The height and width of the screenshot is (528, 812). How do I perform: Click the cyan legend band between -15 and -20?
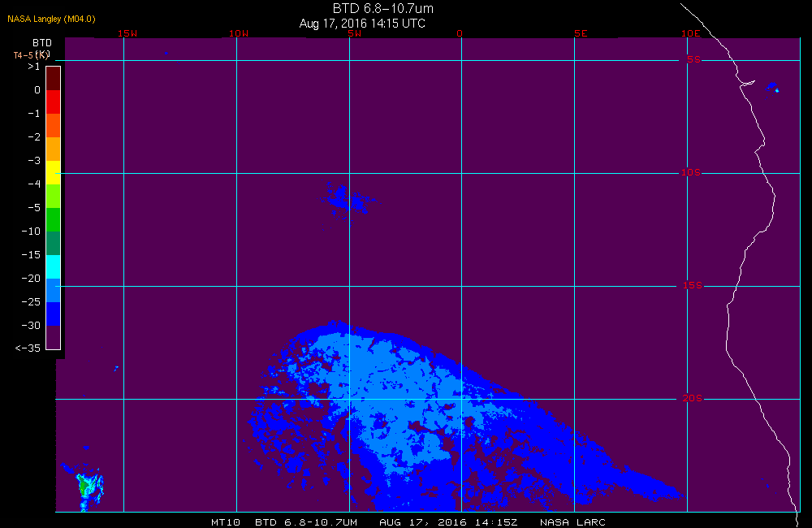54,267
